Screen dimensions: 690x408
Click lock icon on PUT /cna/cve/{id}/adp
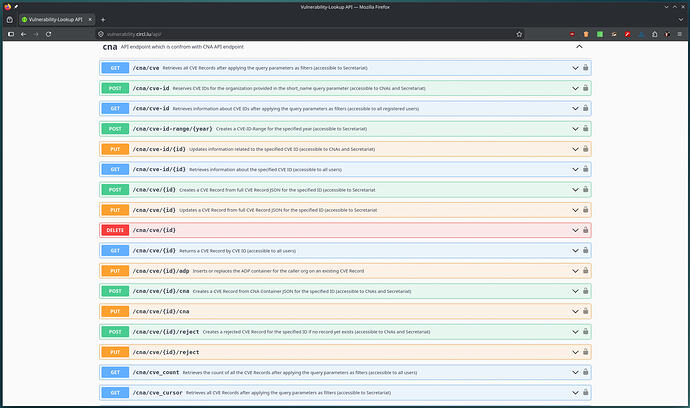[x=585, y=271]
